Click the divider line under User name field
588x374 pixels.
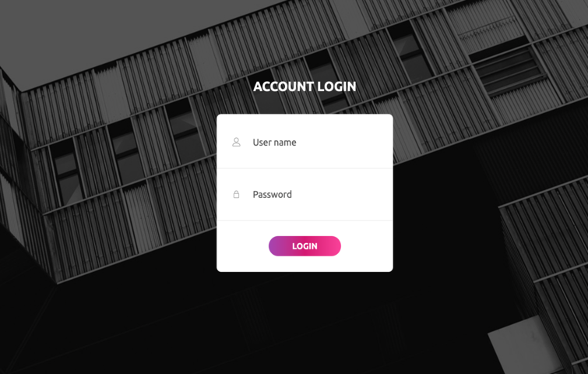305,168
